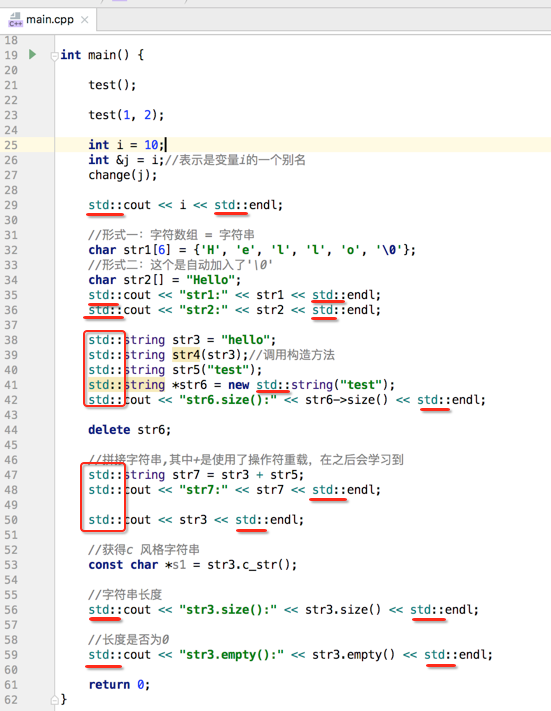This screenshot has width=551, height=711.
Task: Click 'str5("test")' on line 40
Action: [x=214, y=370]
